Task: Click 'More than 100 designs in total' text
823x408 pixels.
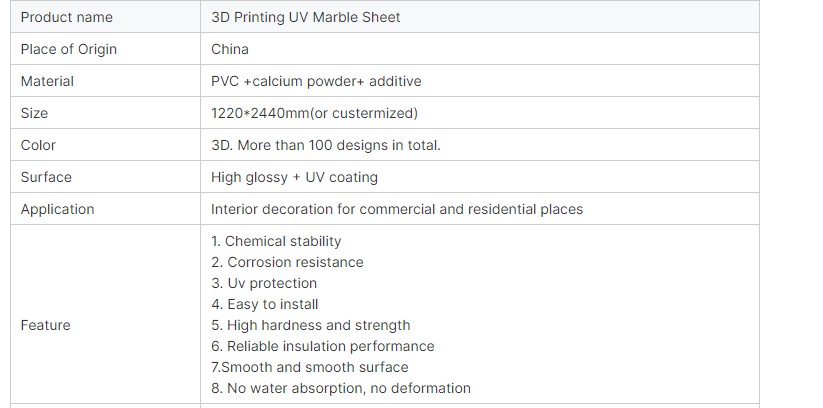Action: click(338, 145)
